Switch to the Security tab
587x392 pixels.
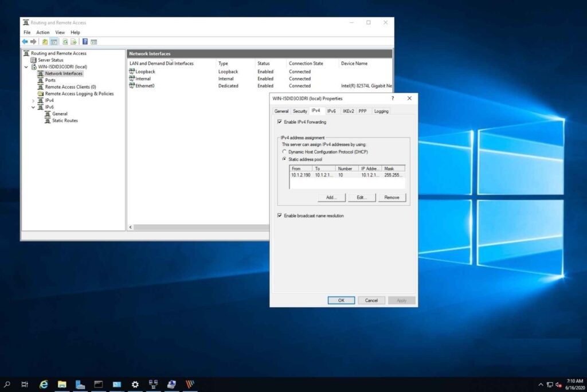pos(300,111)
